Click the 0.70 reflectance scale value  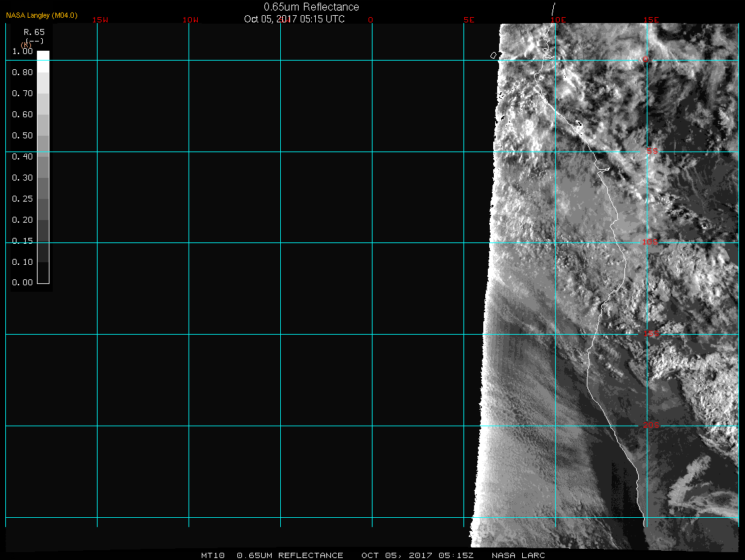click(22, 93)
